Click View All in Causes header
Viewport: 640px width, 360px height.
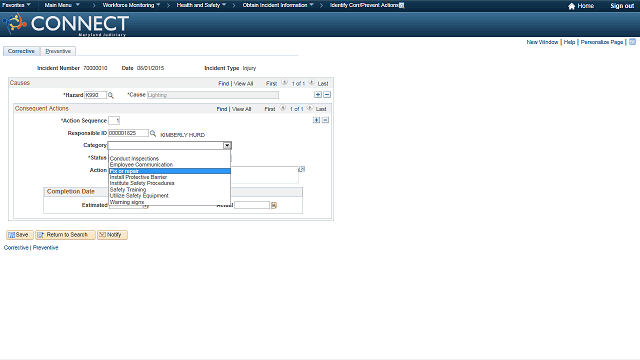pos(243,83)
